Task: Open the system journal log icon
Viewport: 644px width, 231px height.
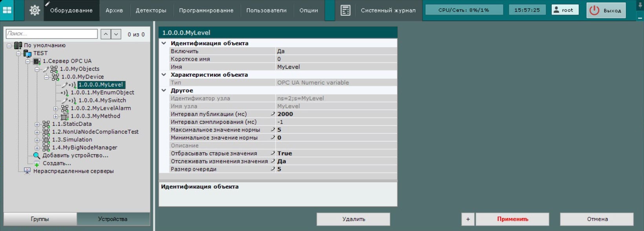Action: tap(345, 10)
